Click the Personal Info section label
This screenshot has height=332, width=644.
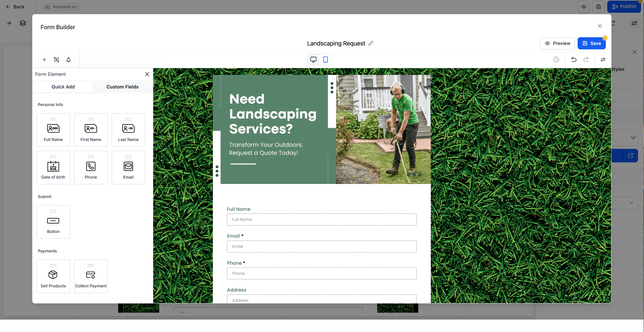point(50,105)
